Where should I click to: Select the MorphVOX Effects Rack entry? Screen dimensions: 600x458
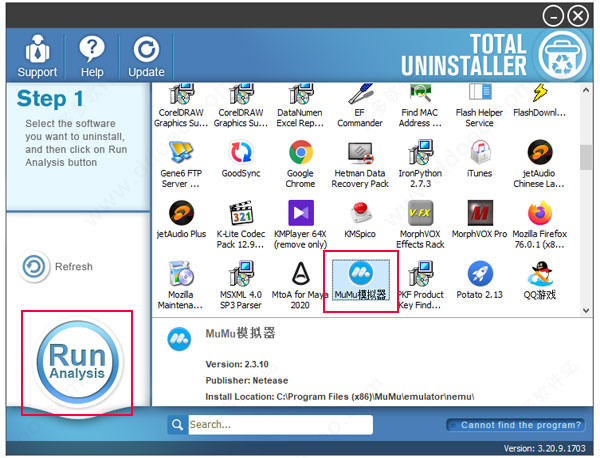(420, 225)
